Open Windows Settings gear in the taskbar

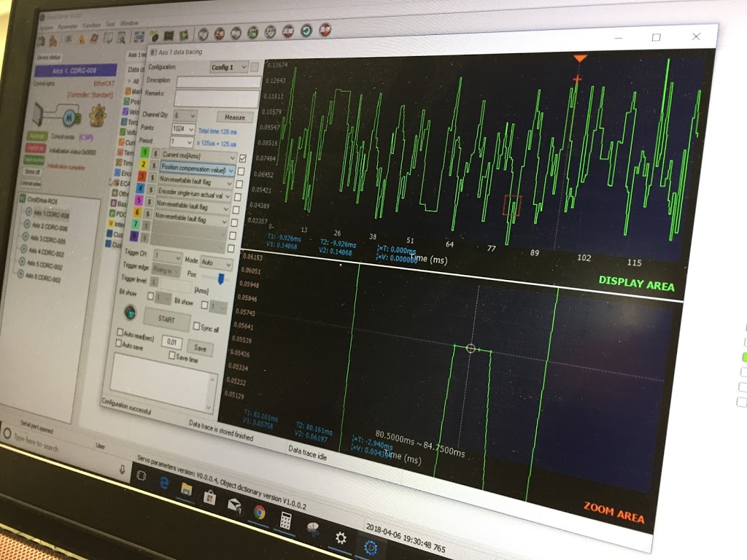click(x=341, y=538)
